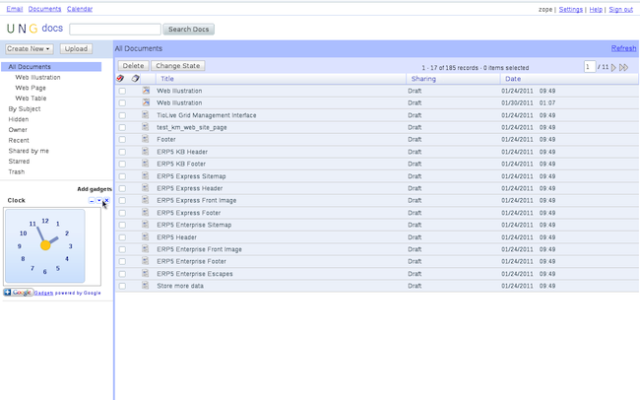Tick the checkbox for Store more data

(122, 285)
